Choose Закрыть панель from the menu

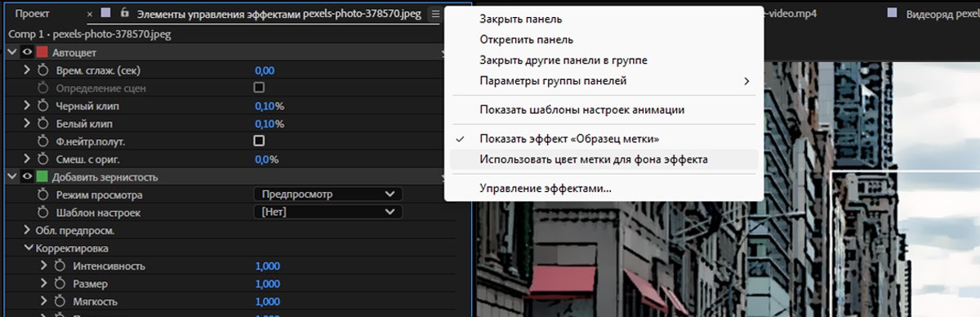point(604,19)
